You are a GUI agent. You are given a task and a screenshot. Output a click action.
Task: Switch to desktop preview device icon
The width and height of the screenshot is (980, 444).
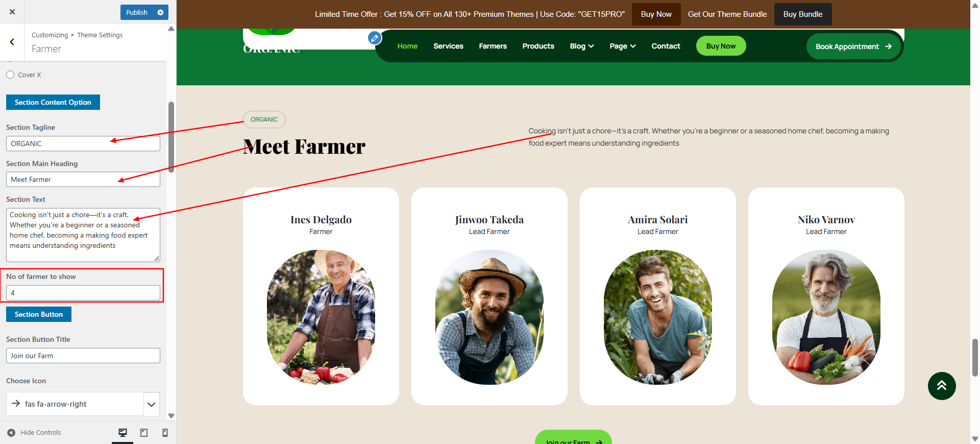coord(122,433)
